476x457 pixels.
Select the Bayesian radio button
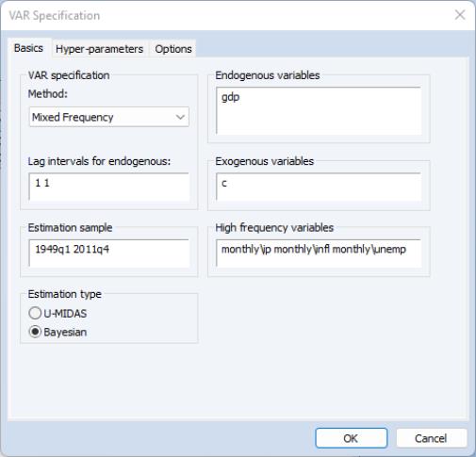[35, 332]
